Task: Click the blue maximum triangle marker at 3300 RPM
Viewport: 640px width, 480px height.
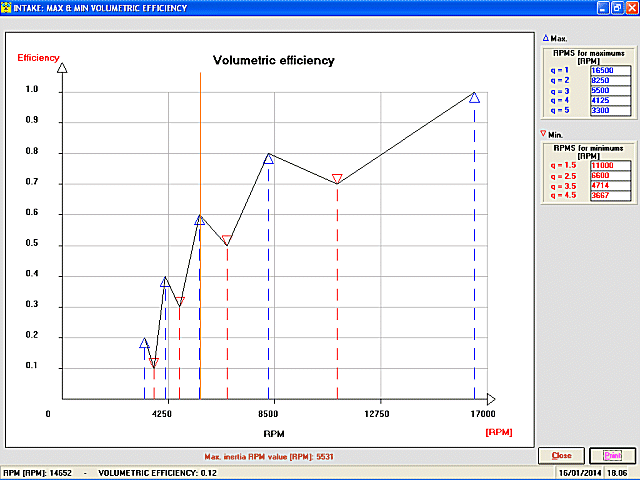Action: [144, 343]
